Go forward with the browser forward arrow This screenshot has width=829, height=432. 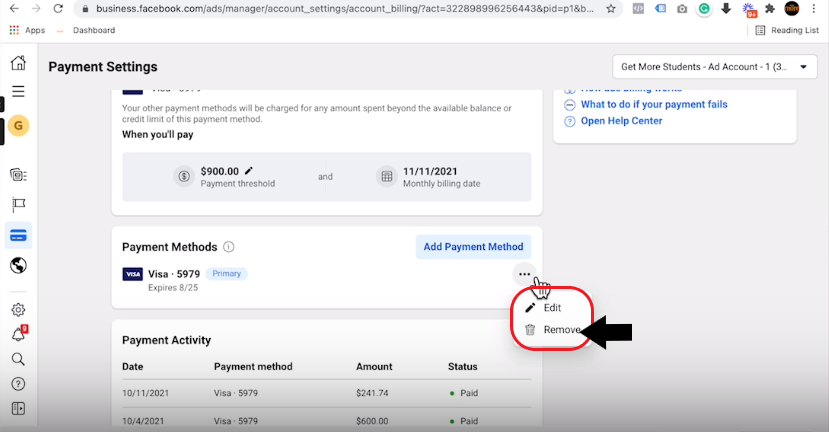36,8
